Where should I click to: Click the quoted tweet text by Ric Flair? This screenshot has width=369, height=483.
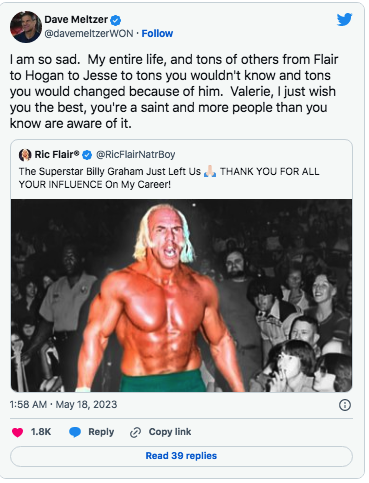(x=169, y=178)
